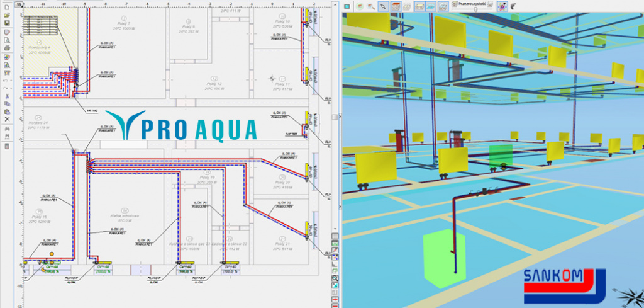Delete selection with black X icon

click(7, 118)
